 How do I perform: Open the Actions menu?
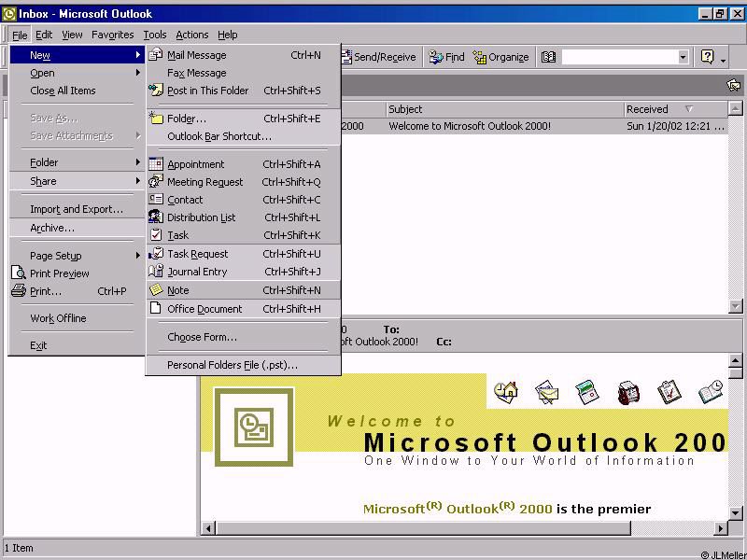tap(192, 35)
